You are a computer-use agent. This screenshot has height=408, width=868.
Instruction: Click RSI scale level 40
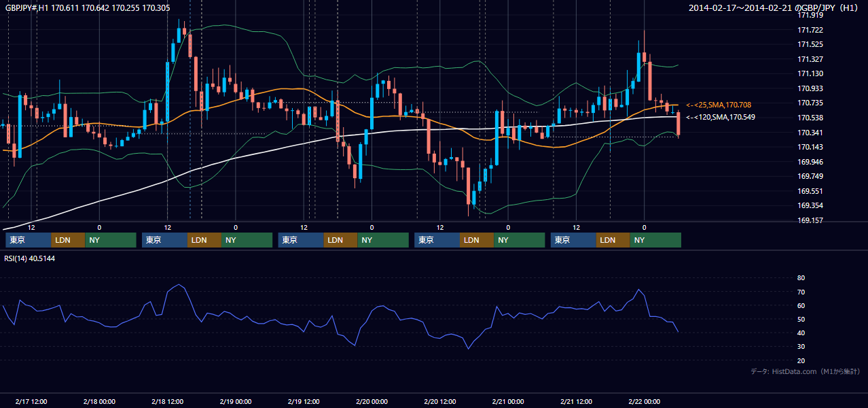coord(801,333)
